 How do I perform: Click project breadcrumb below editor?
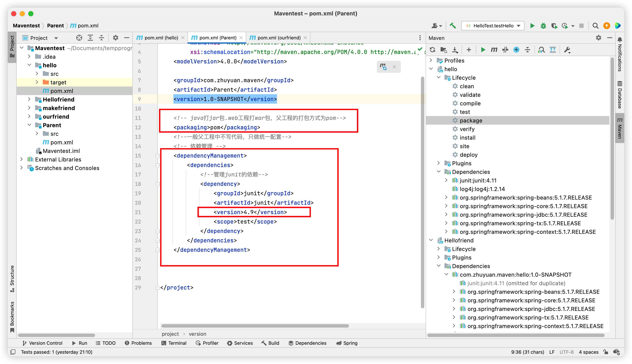point(170,334)
